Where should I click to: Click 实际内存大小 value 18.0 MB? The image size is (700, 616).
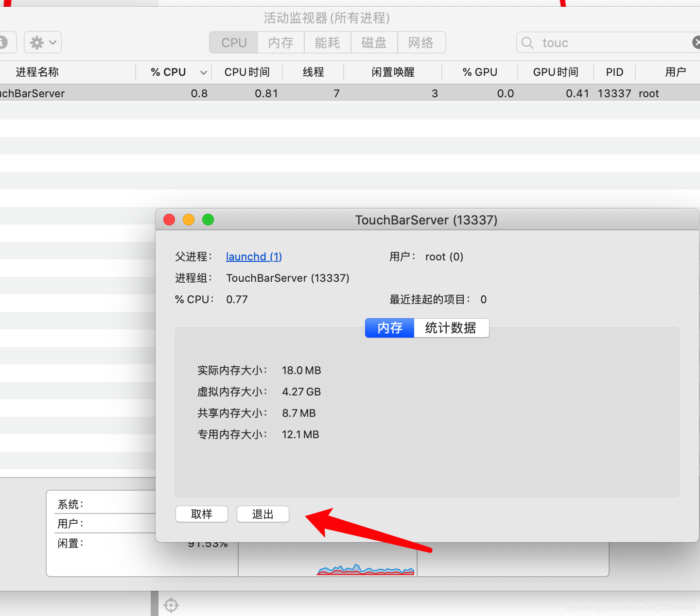(x=301, y=370)
